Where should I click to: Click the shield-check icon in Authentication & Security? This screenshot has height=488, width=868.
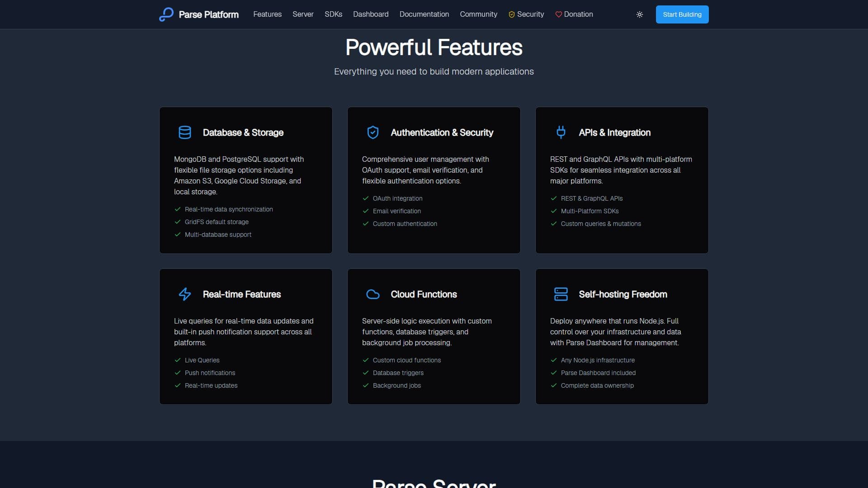[x=373, y=132]
